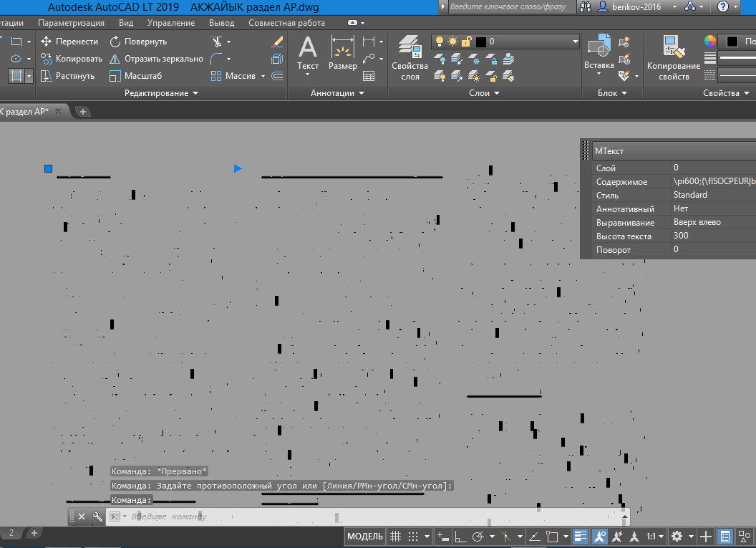Select the Array (Массив) tool
Image resolution: width=756 pixels, height=548 pixels.
[x=233, y=76]
